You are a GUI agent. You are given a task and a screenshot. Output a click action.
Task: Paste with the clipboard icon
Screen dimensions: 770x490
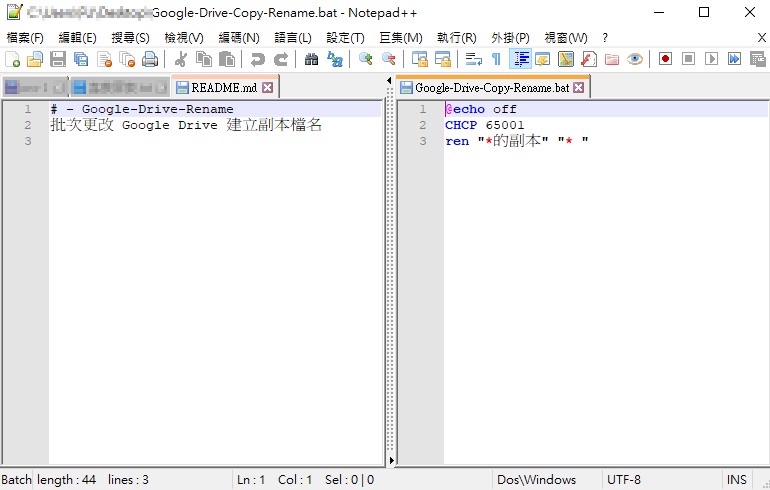click(227, 59)
